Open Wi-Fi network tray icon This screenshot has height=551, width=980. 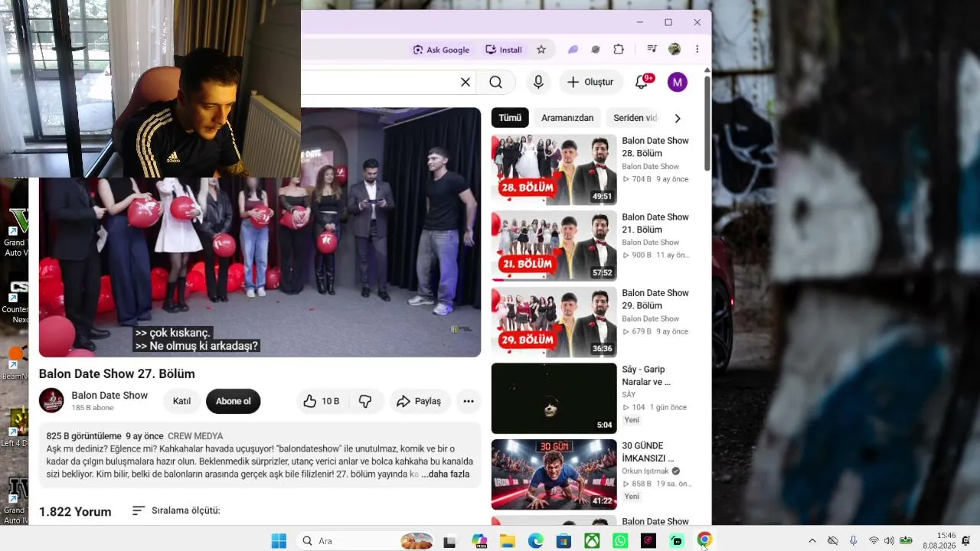coord(874,541)
